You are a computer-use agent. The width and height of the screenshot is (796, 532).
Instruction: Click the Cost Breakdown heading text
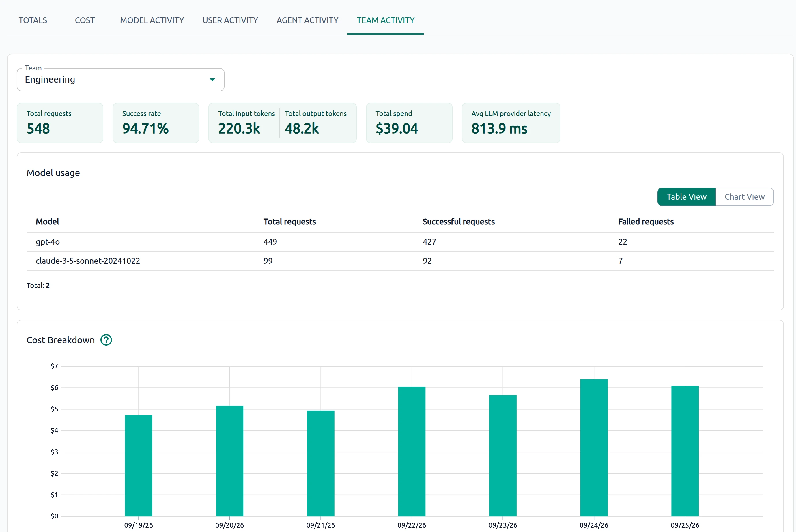pos(60,340)
